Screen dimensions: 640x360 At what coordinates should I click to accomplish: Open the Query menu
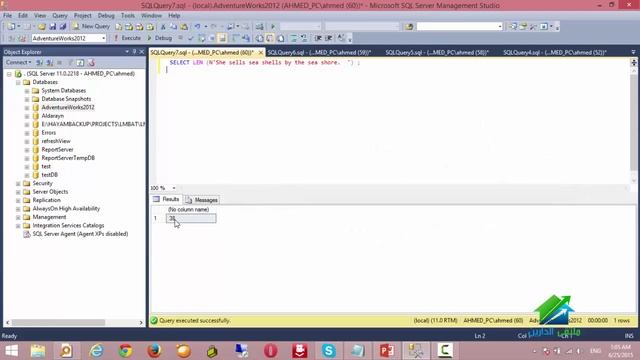[60, 16]
